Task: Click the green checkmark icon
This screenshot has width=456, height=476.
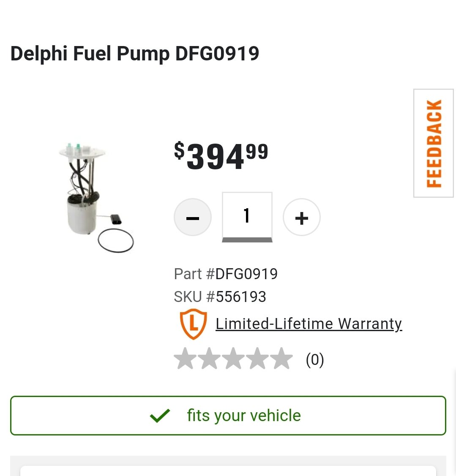Action: 160,416
